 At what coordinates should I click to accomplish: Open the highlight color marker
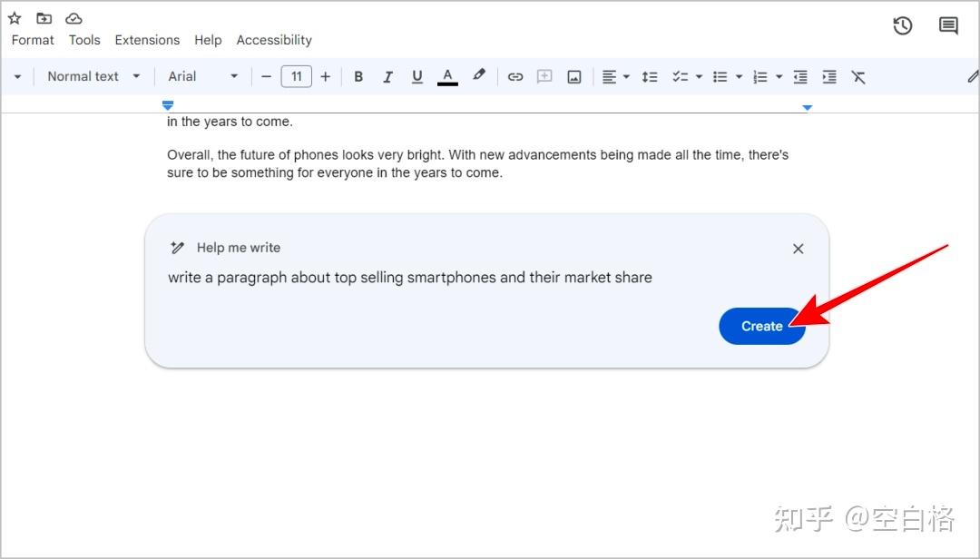[x=479, y=75]
